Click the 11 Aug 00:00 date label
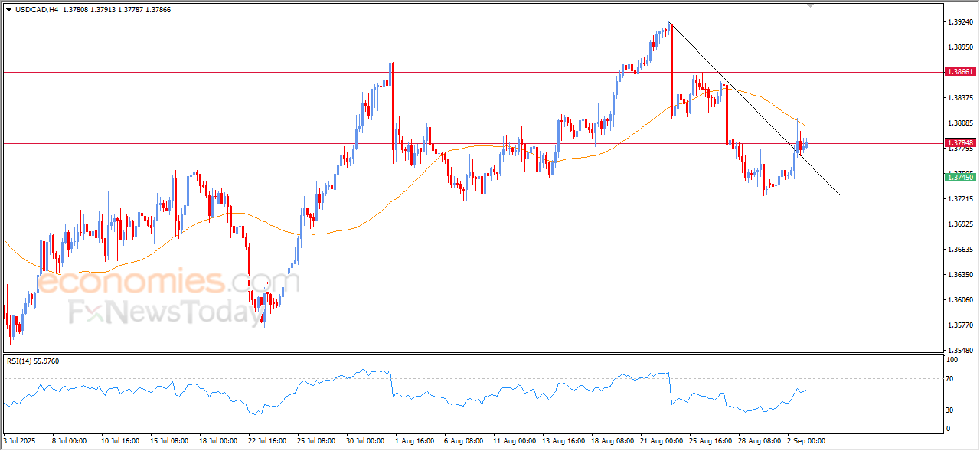Screen dimensions: 980x451 point(513,441)
